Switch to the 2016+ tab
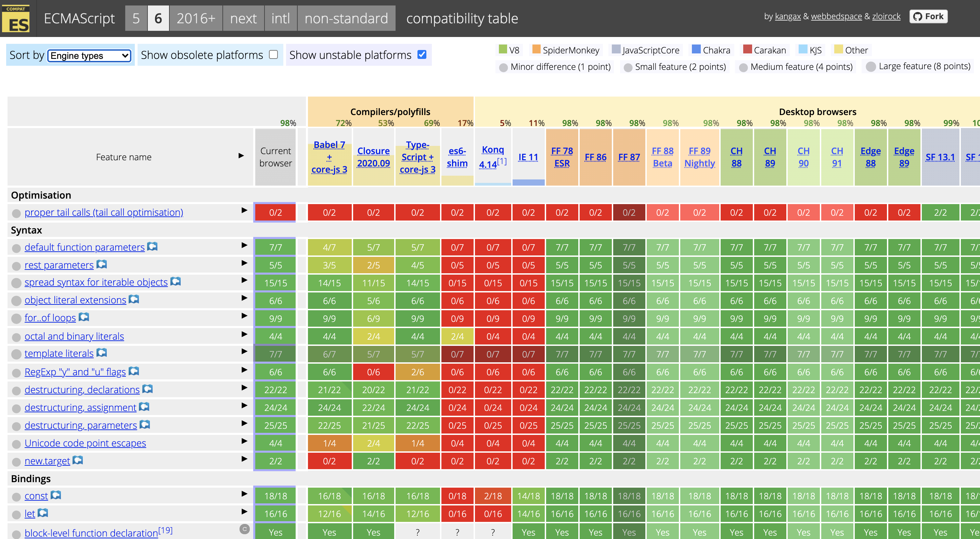 pyautogui.click(x=196, y=18)
